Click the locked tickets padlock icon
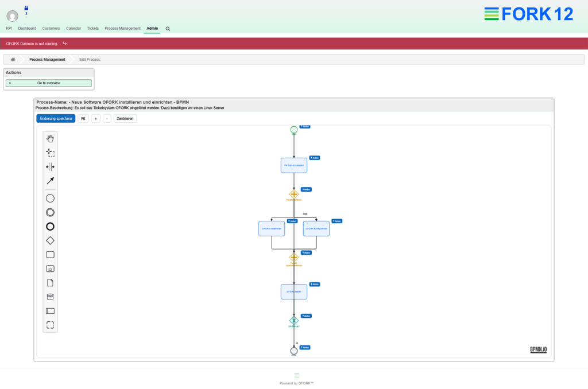This screenshot has width=588, height=389. click(26, 8)
